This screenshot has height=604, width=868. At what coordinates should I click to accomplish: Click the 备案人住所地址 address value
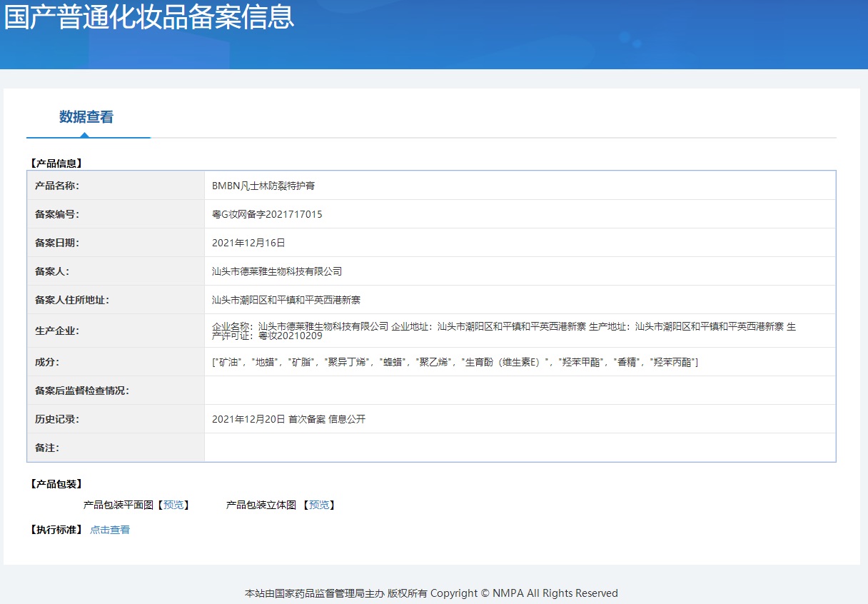point(286,300)
